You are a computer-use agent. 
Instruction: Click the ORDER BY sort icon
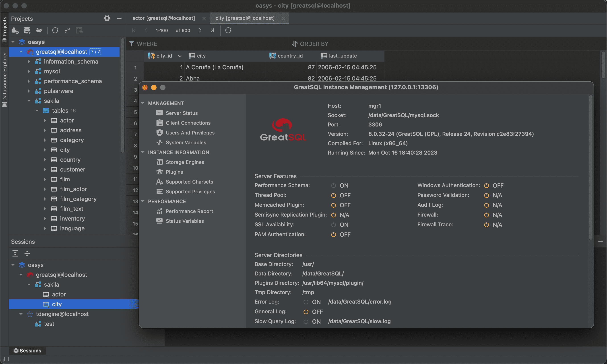click(x=295, y=44)
